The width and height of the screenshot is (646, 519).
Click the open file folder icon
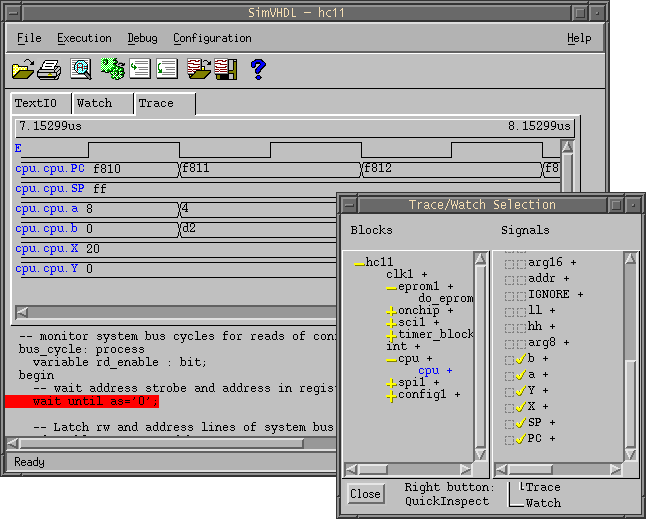tap(21, 69)
